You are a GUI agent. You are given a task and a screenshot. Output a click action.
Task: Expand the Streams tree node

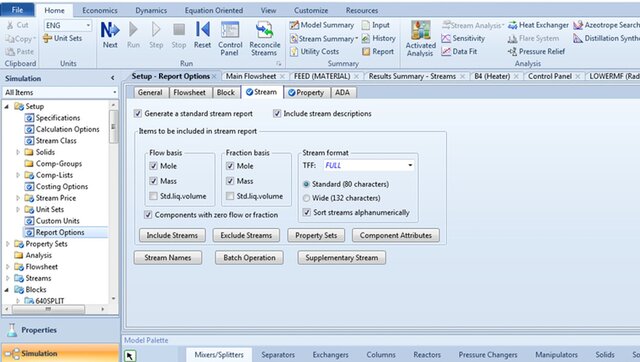[7, 278]
